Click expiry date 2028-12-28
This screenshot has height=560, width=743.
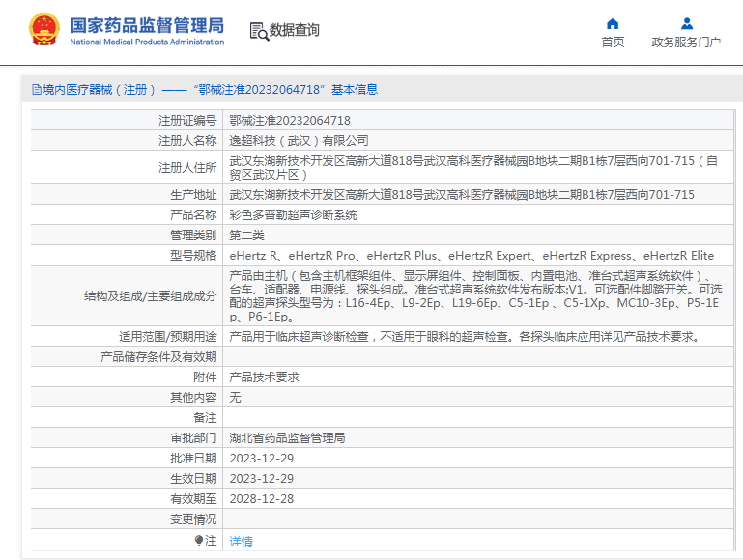pyautogui.click(x=262, y=499)
